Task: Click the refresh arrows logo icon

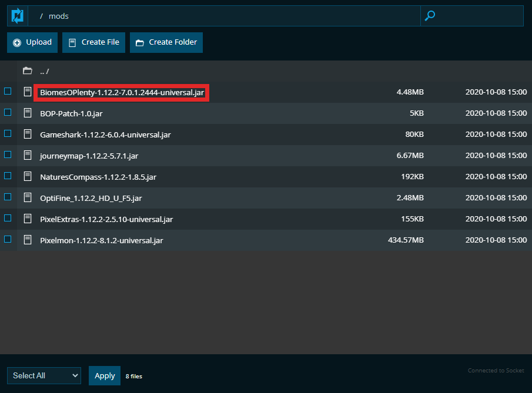Action: tap(17, 16)
